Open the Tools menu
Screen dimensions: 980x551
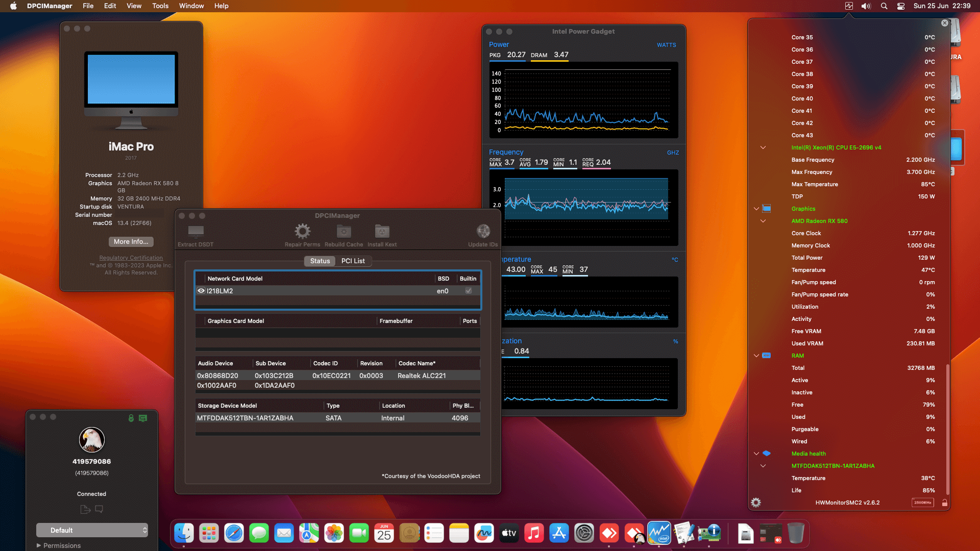tap(160, 6)
